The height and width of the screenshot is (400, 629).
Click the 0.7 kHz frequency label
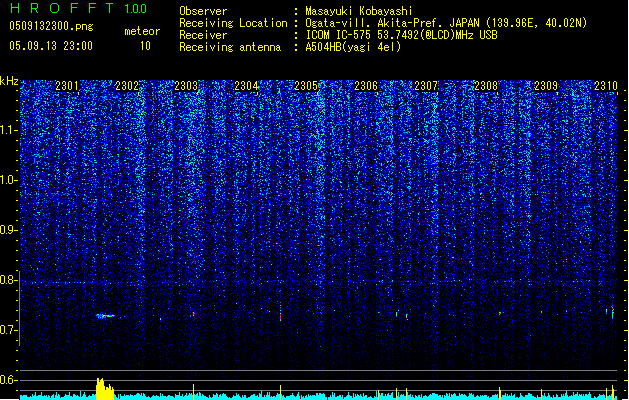(x=8, y=330)
